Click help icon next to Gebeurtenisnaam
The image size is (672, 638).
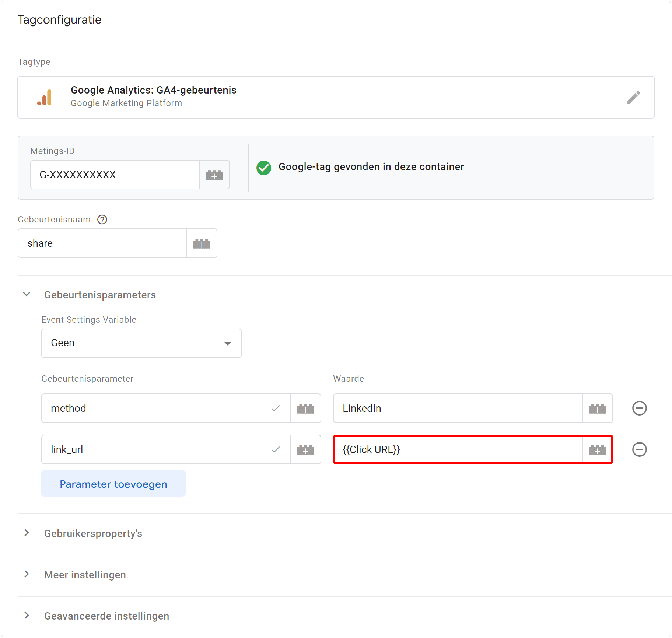(102, 220)
